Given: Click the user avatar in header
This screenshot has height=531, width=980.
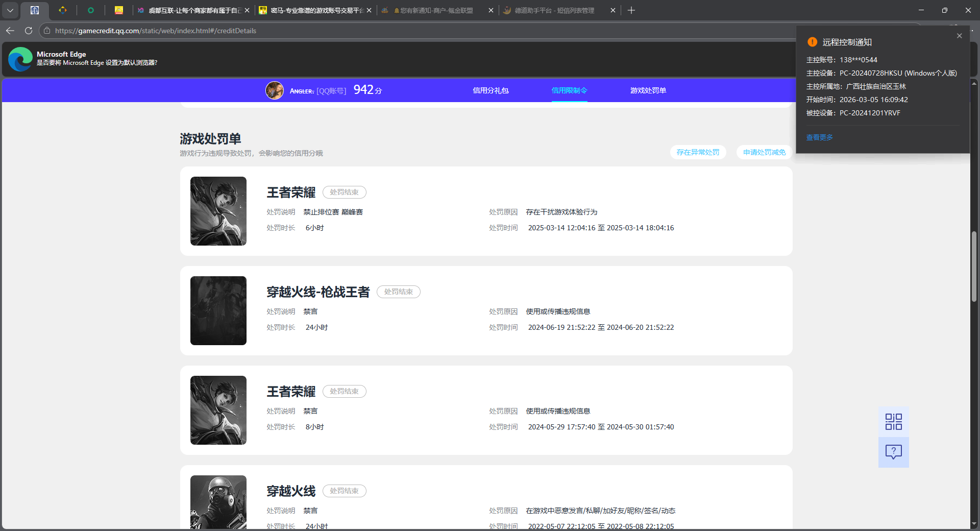Looking at the screenshot, I should (275, 90).
